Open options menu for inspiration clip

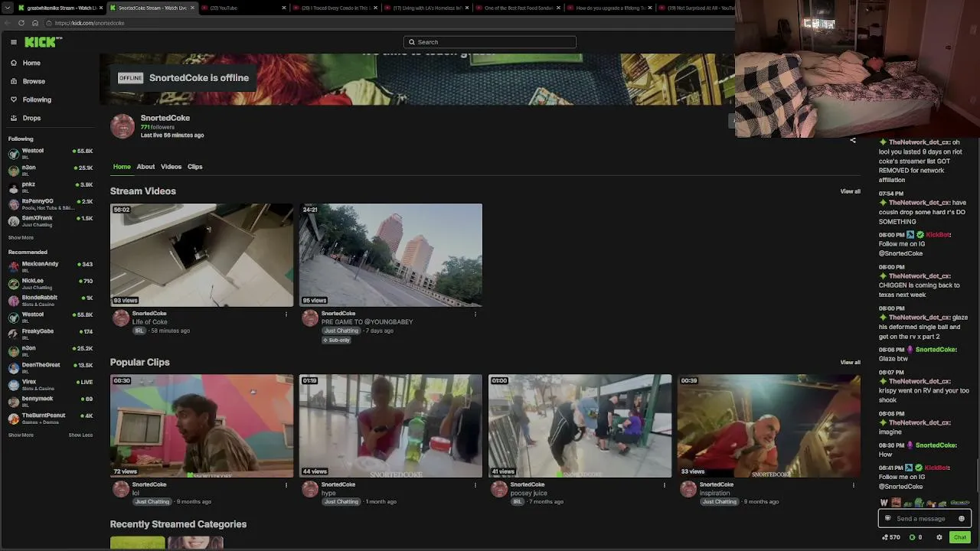(x=854, y=484)
